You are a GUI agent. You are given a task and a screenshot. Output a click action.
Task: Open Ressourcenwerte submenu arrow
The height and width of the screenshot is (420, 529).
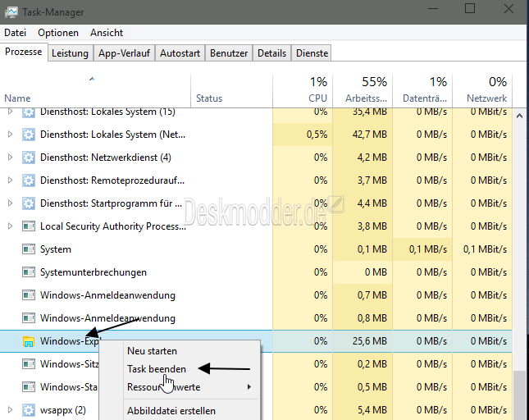coord(249,386)
